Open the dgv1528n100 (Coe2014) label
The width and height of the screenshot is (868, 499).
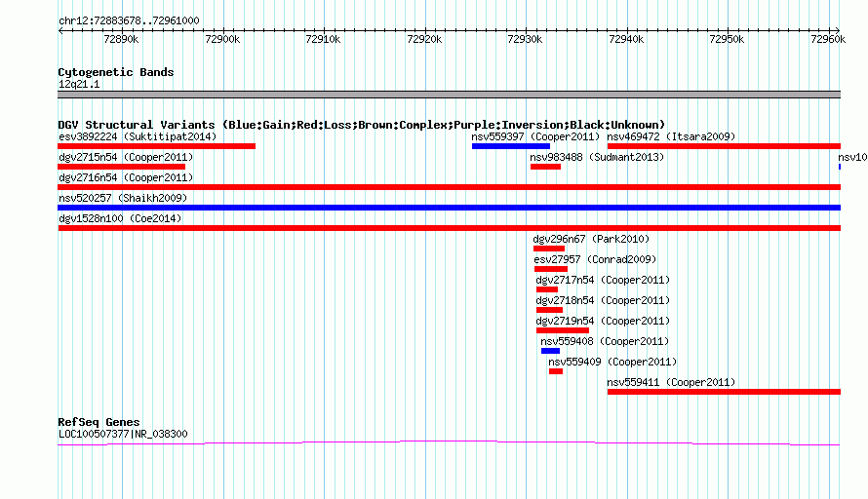point(120,218)
